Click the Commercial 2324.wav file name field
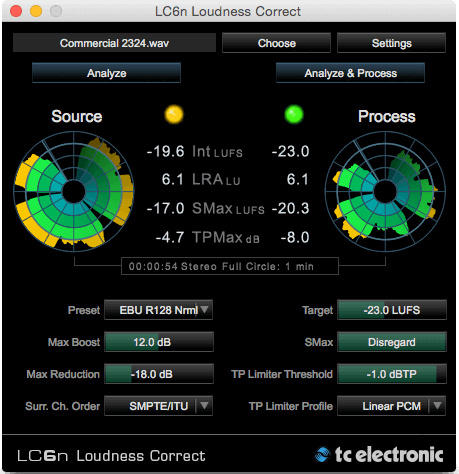The height and width of the screenshot is (474, 459). click(x=114, y=43)
